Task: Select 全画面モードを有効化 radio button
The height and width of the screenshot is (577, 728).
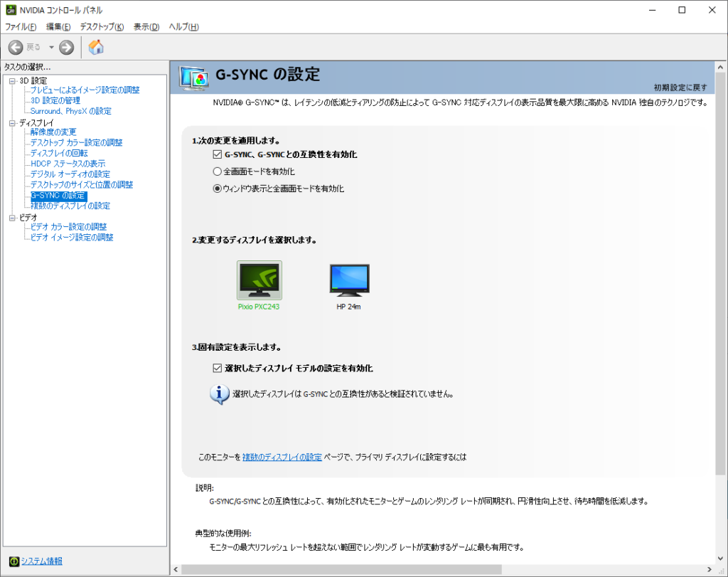Action: 217,171
